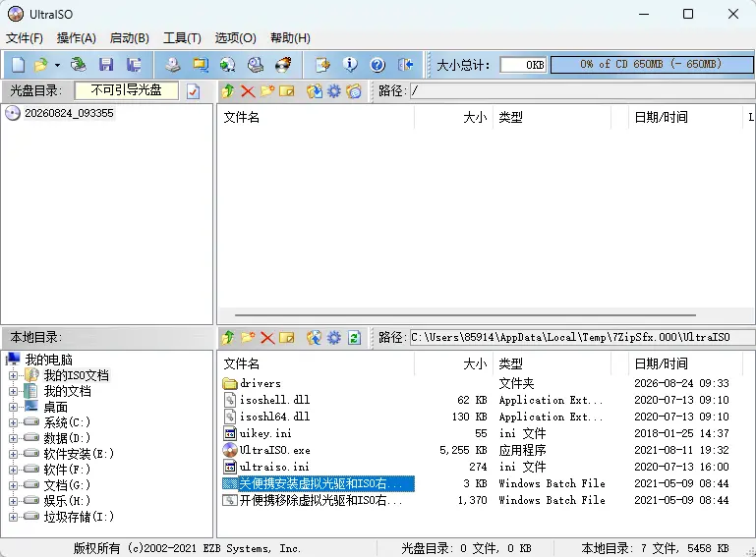Click the 不可引导光盘 boot status button
Image resolution: width=756 pixels, height=557 pixels.
[126, 90]
